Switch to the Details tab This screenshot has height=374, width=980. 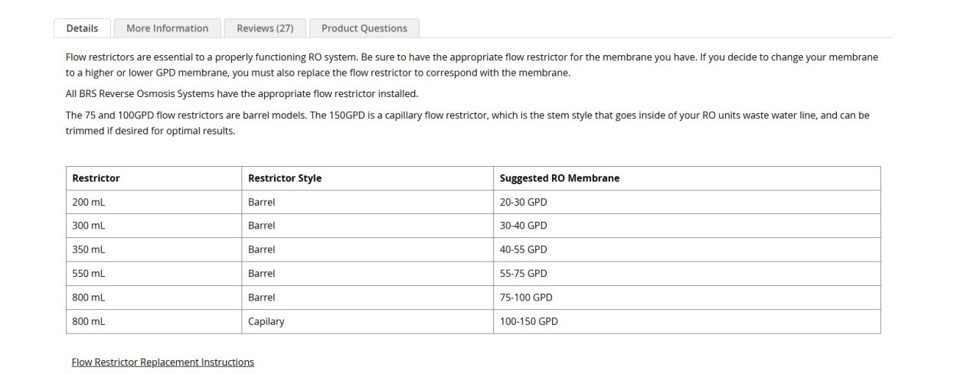(x=82, y=28)
